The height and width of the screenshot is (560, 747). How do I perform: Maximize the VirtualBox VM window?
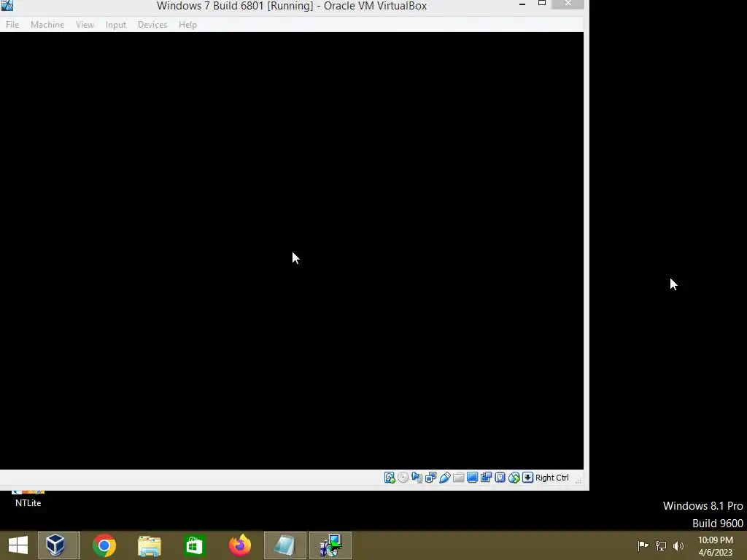pos(542,4)
